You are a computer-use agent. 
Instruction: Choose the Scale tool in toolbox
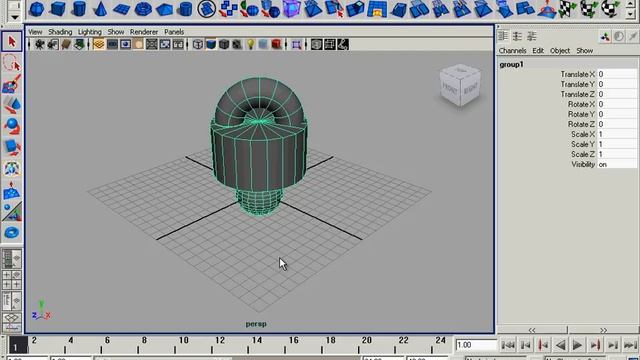(11, 148)
